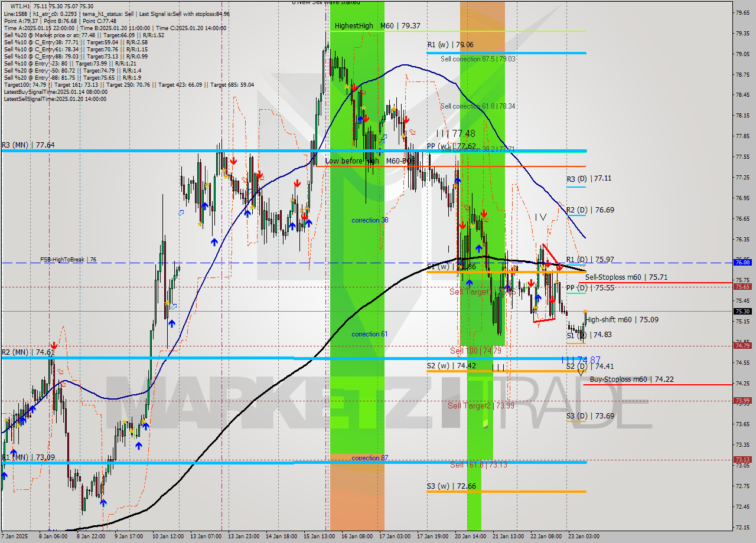Select the Sell-Stoploss m60 | 75.71 label
This screenshot has width=756, height=543.
click(x=627, y=277)
